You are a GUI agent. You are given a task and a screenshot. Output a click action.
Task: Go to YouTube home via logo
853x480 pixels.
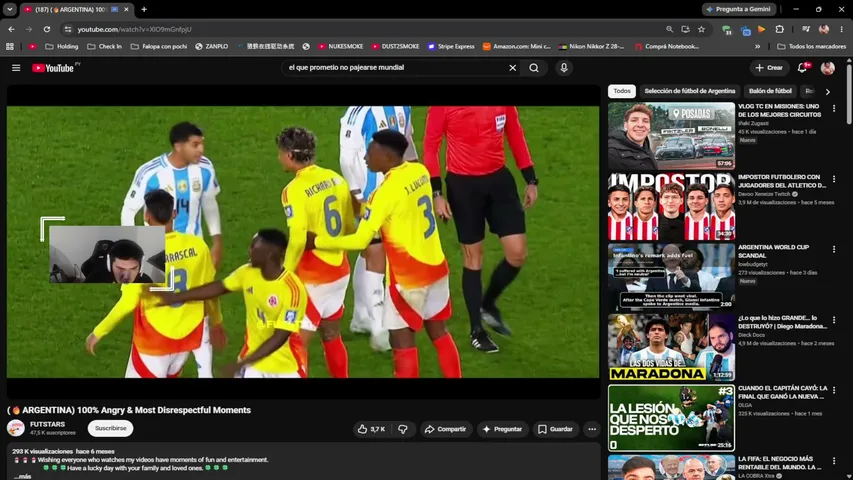click(x=53, y=68)
